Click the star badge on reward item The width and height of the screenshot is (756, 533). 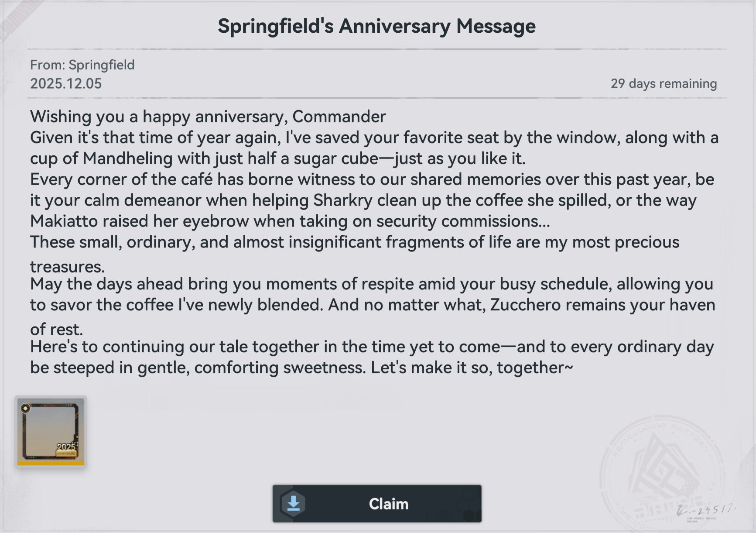(x=26, y=408)
